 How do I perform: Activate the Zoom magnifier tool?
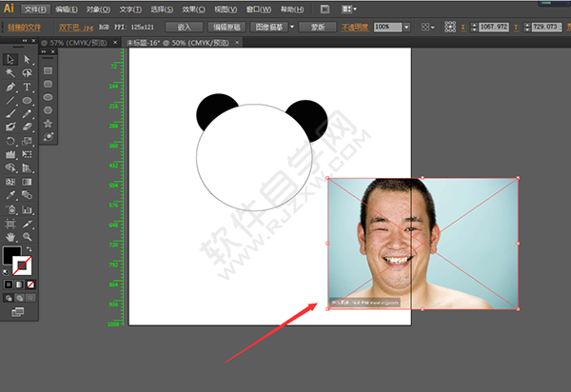[x=27, y=236]
